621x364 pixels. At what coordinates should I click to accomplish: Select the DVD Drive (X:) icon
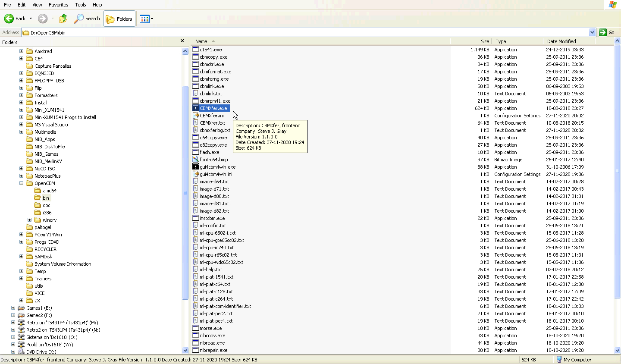pyautogui.click(x=21, y=352)
